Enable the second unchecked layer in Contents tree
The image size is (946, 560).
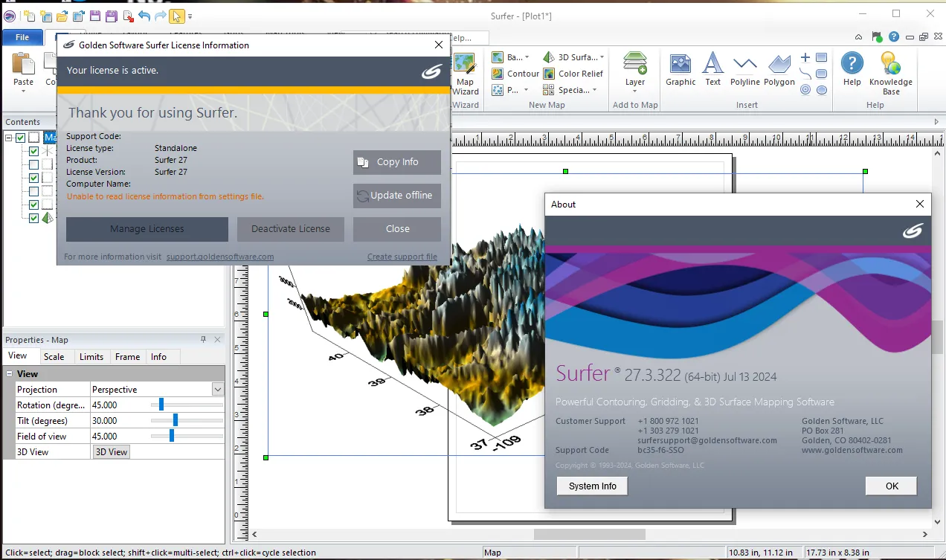(33, 191)
